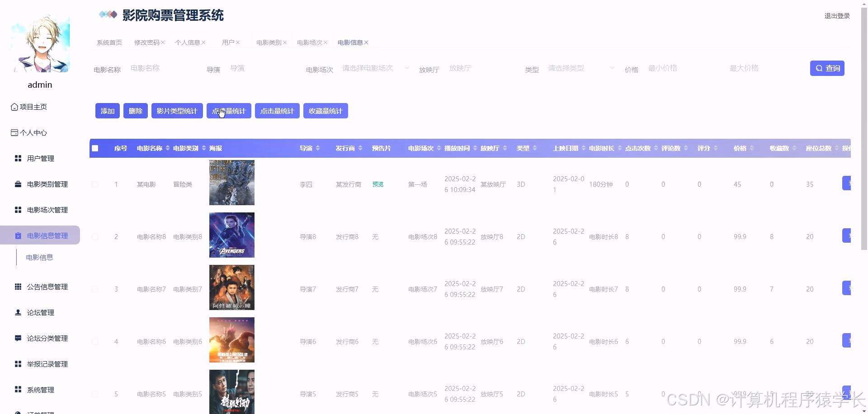Open 用户管理 from the sidebar
The image size is (868, 414).
pyautogui.click(x=40, y=158)
